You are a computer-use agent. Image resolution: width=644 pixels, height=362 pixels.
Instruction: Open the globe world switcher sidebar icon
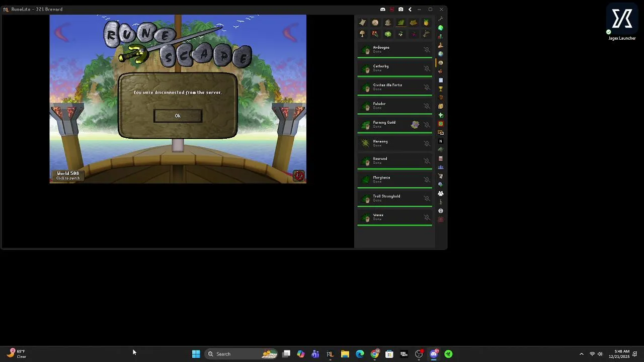441,54
